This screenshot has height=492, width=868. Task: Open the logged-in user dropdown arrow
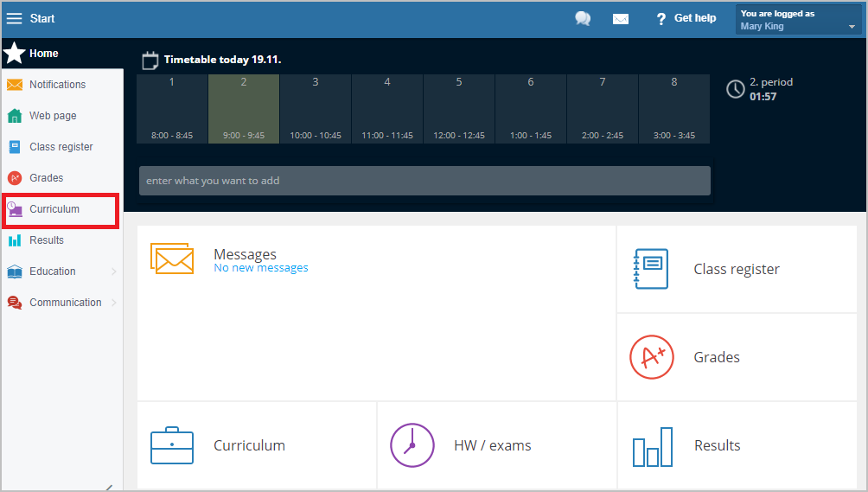click(x=852, y=27)
